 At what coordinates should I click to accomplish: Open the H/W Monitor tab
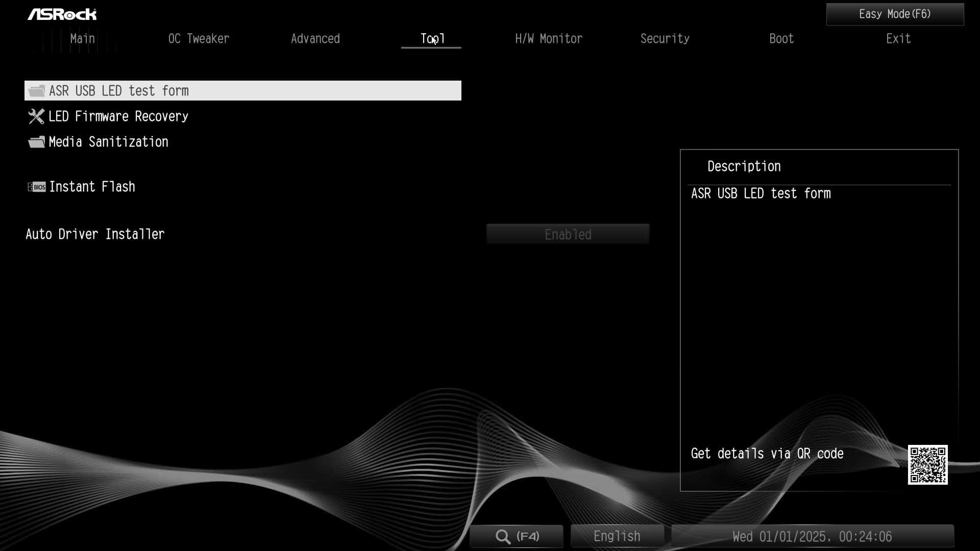tap(549, 39)
